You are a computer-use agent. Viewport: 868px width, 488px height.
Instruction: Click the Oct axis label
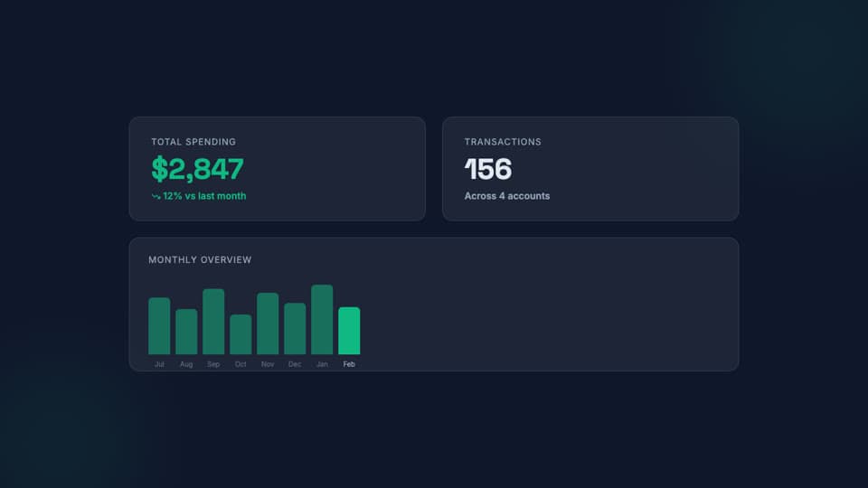point(241,364)
